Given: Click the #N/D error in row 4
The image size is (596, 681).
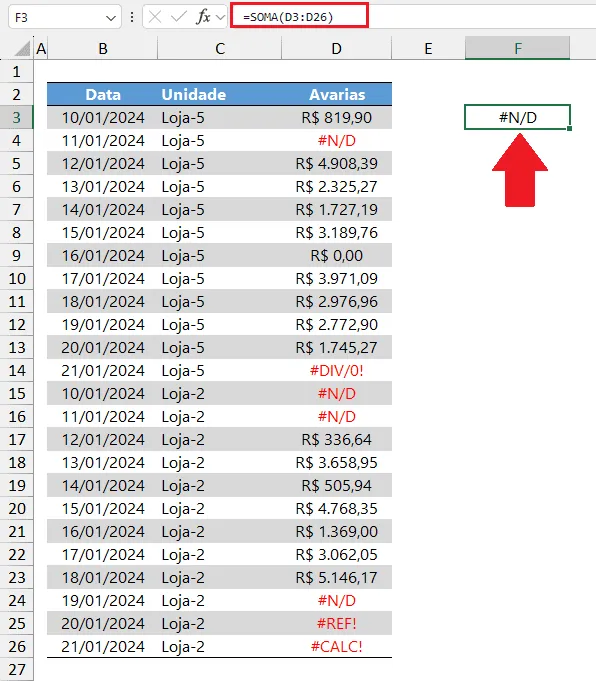Looking at the screenshot, I should pos(337,140).
